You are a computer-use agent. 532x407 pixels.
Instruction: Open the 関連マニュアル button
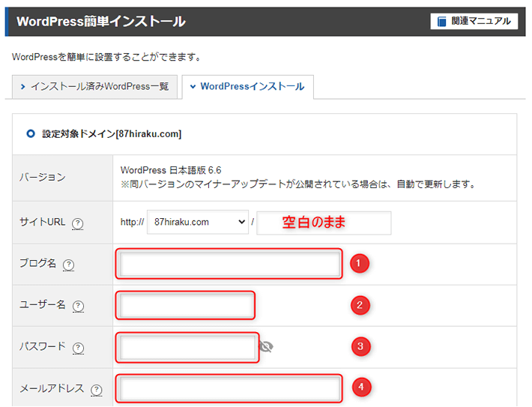[x=474, y=22]
